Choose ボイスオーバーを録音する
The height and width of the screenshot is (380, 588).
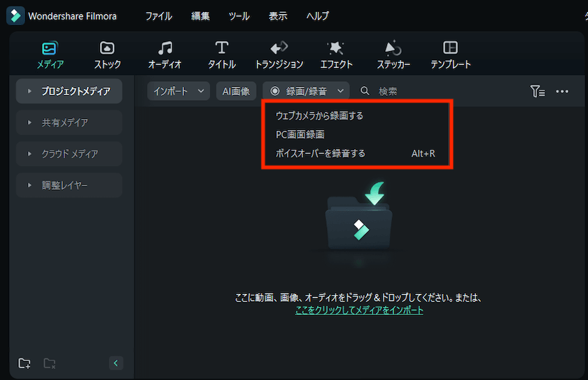356,153
